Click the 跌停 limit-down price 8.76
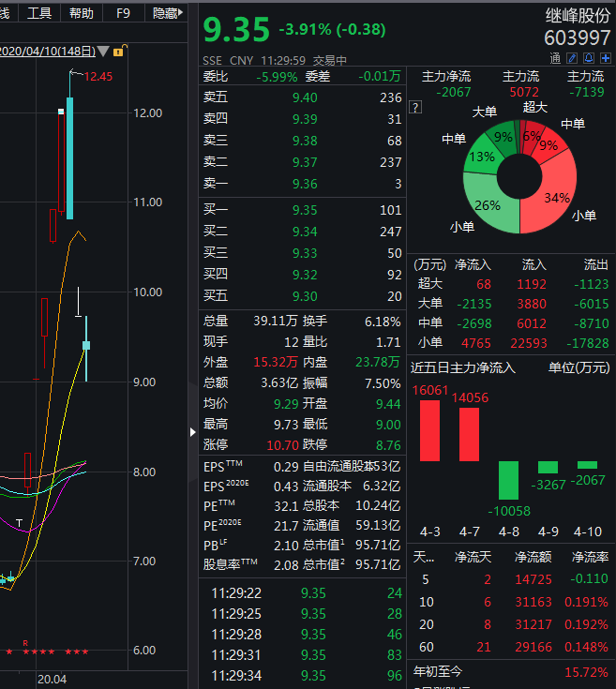 pyautogui.click(x=388, y=445)
